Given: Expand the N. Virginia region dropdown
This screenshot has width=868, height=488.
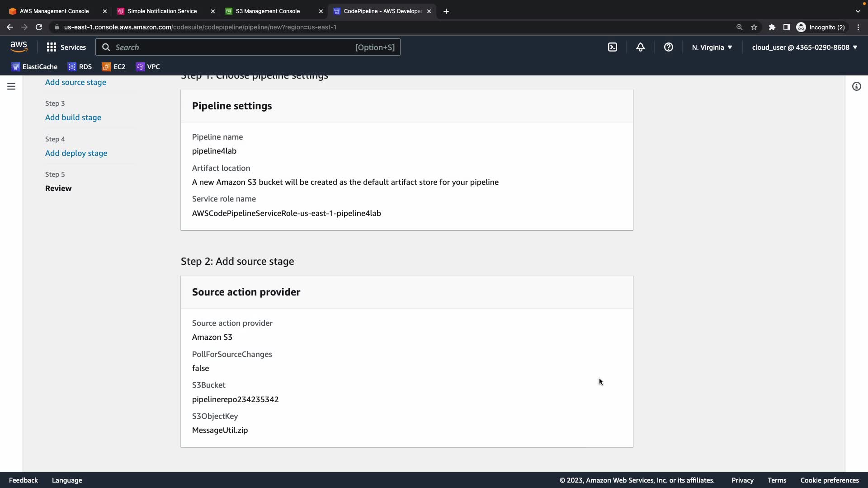Looking at the screenshot, I should 712,47.
